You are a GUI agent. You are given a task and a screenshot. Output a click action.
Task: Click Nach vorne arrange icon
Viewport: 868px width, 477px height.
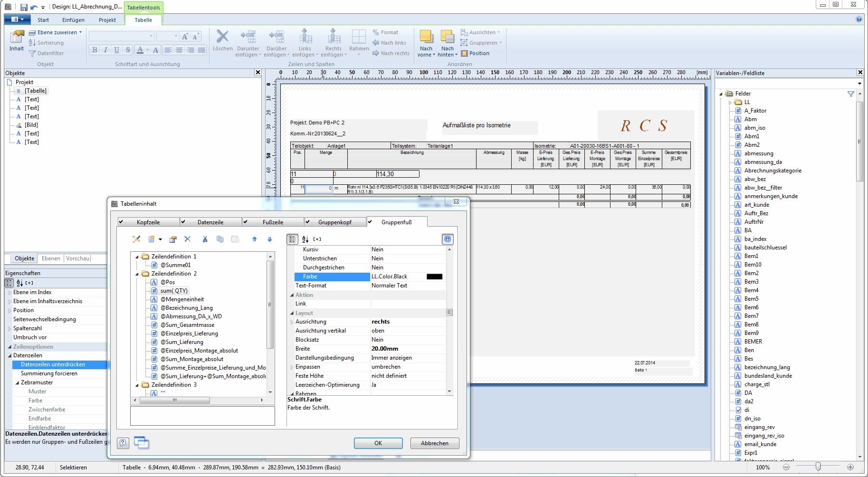click(426, 37)
